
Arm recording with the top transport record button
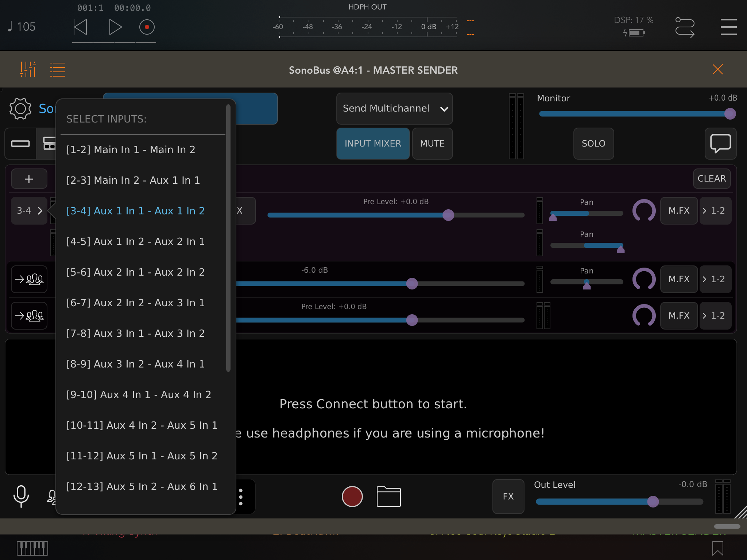click(147, 27)
